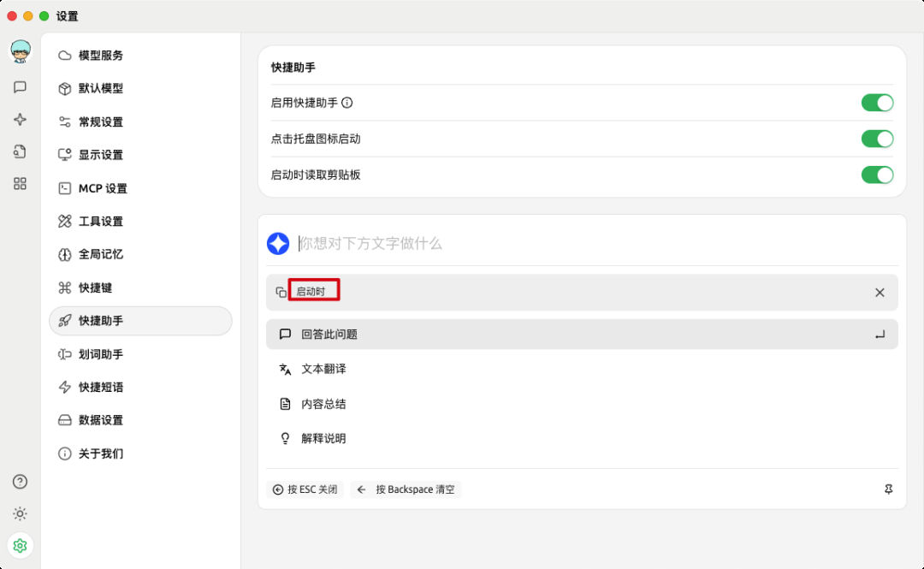The height and width of the screenshot is (569, 924).
Task: Open the apps grid icon in left rail
Action: tap(20, 183)
